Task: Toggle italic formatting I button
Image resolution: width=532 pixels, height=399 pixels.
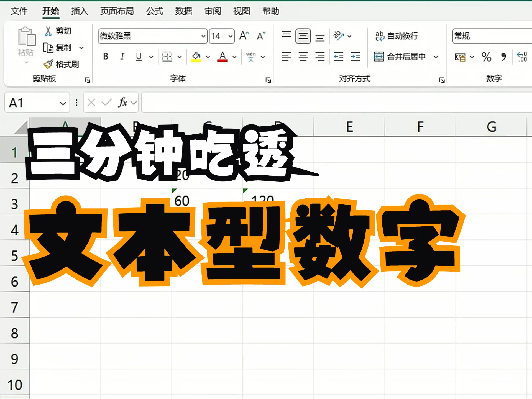Action: coord(122,57)
